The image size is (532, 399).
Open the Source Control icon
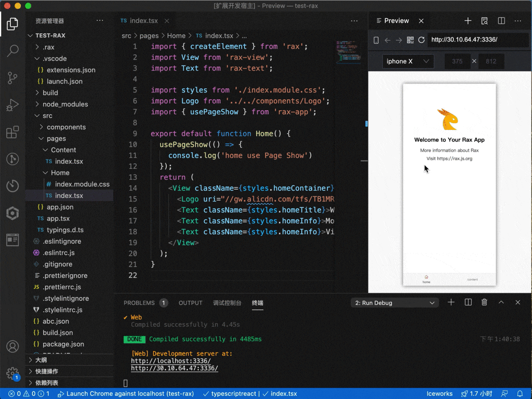(12, 78)
